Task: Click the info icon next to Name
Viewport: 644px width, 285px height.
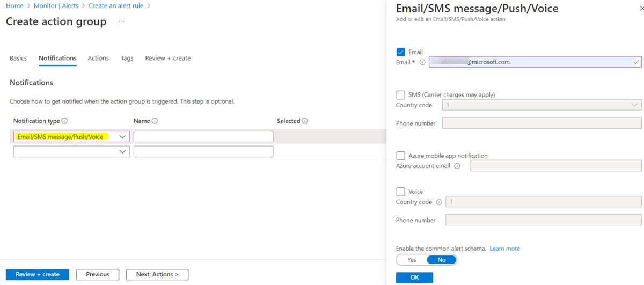Action: click(155, 121)
